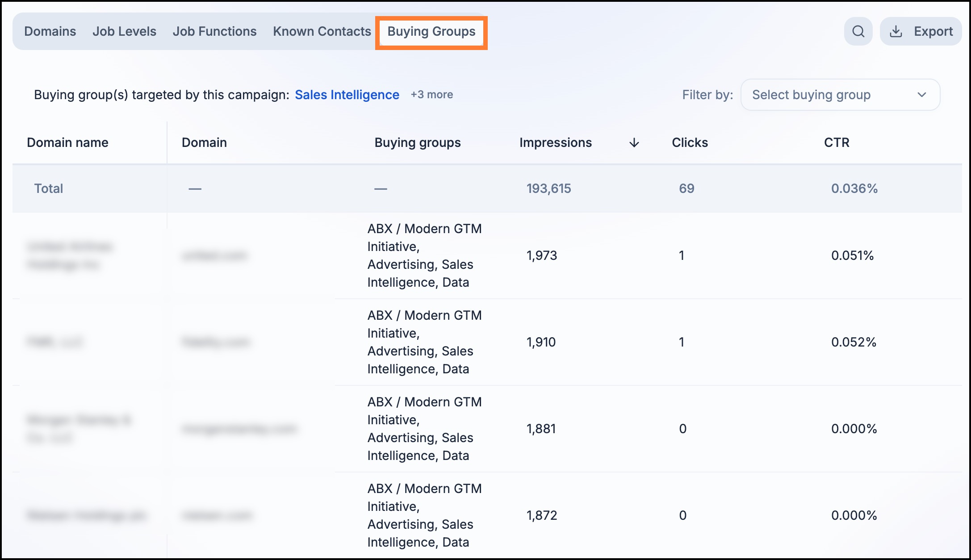Select the Total row label

[x=48, y=188]
